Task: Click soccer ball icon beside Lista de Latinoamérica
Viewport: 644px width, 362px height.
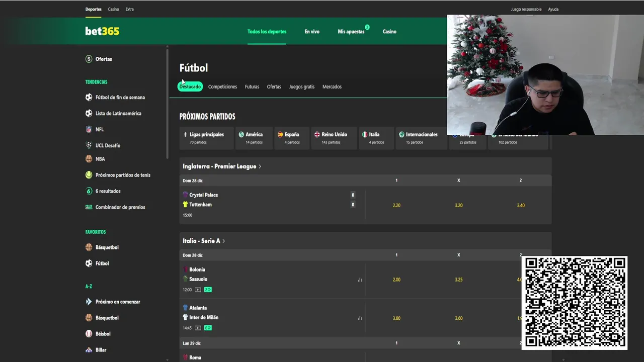Action: [x=89, y=113]
